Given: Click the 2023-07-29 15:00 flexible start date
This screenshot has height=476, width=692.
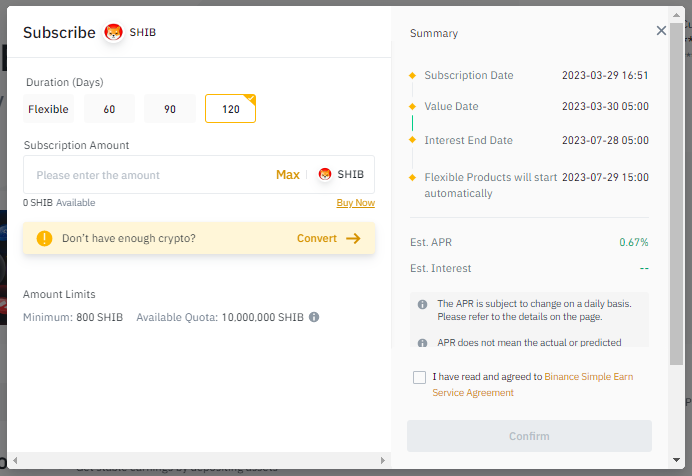Looking at the screenshot, I should pyautogui.click(x=605, y=177).
